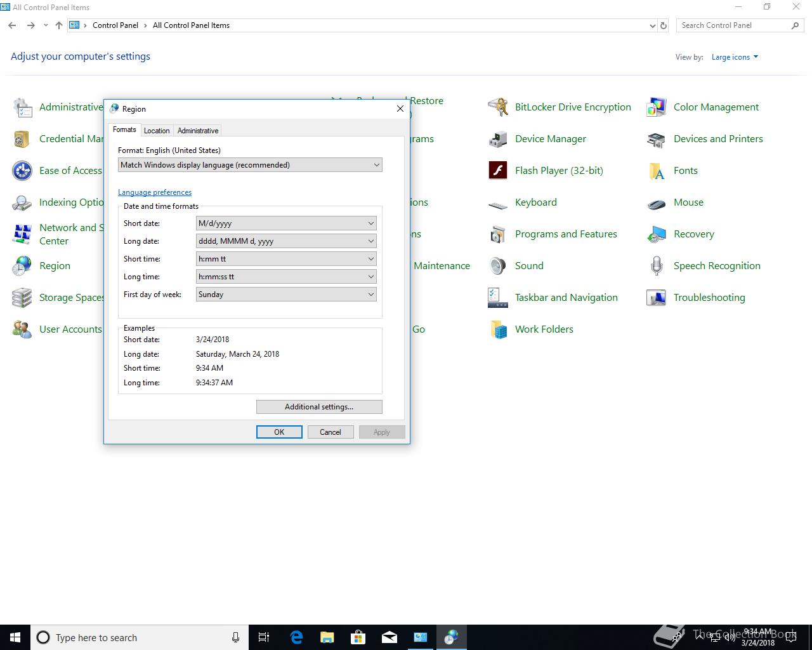Open the Short date format dropdown

286,223
